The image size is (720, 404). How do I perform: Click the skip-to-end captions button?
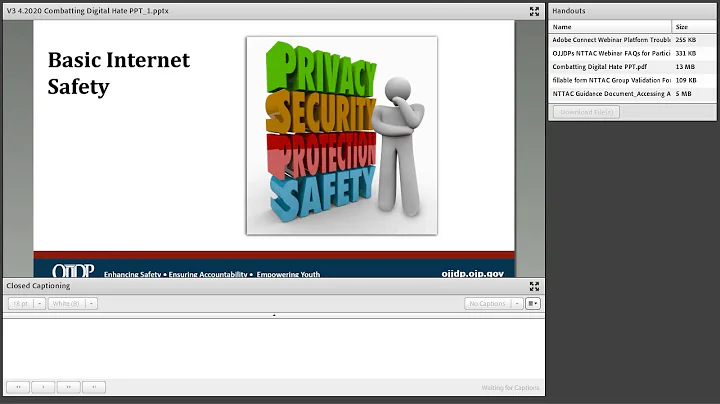pyautogui.click(x=94, y=387)
